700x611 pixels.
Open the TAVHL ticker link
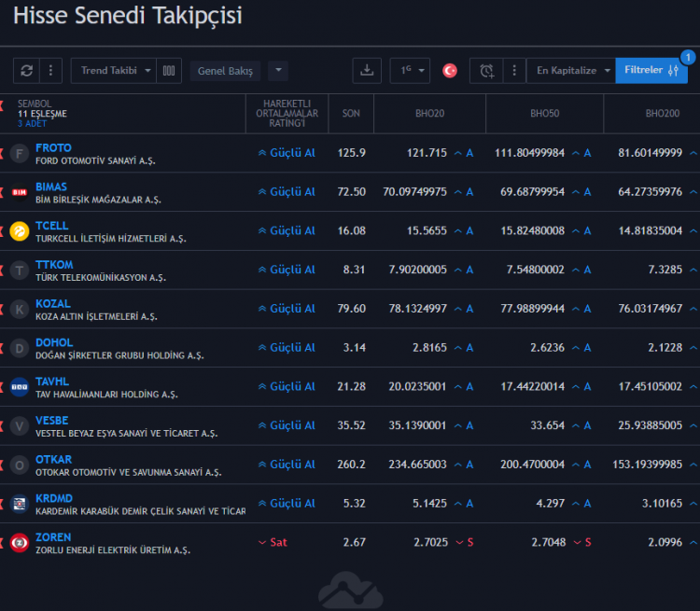coord(52,382)
